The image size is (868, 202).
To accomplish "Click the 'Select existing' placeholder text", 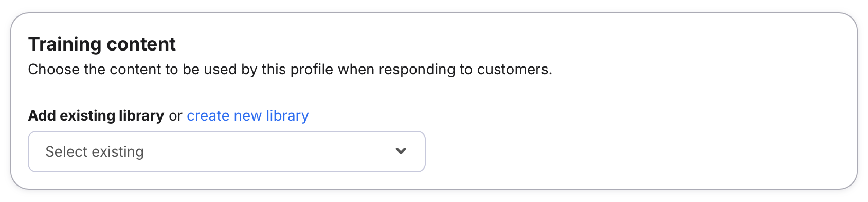I will click(x=95, y=151).
